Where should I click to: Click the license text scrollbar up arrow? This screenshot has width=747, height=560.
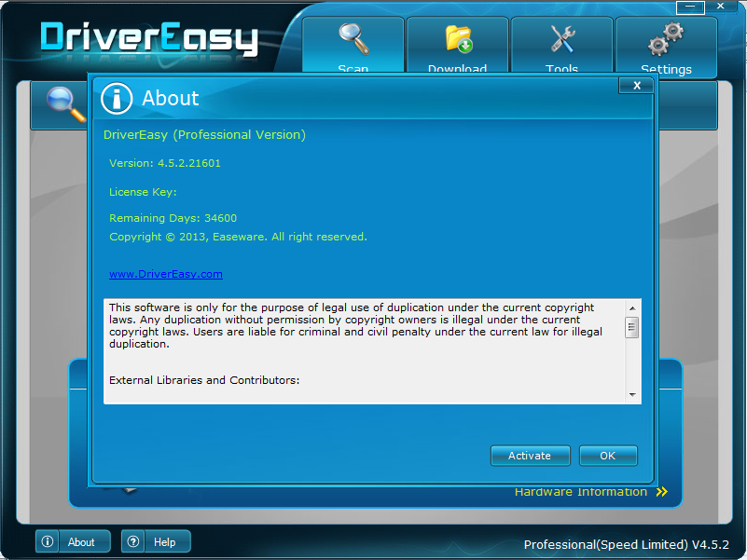click(632, 308)
